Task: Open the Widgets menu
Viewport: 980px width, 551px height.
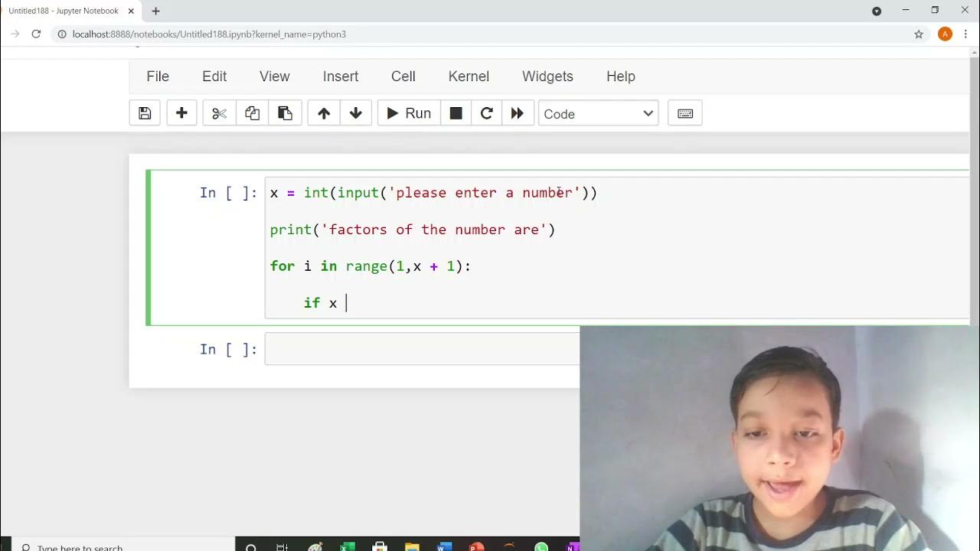Action: click(x=547, y=77)
